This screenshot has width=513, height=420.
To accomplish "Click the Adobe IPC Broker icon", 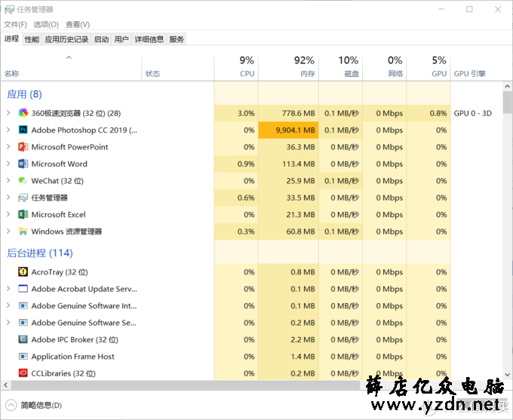I will click(x=23, y=339).
